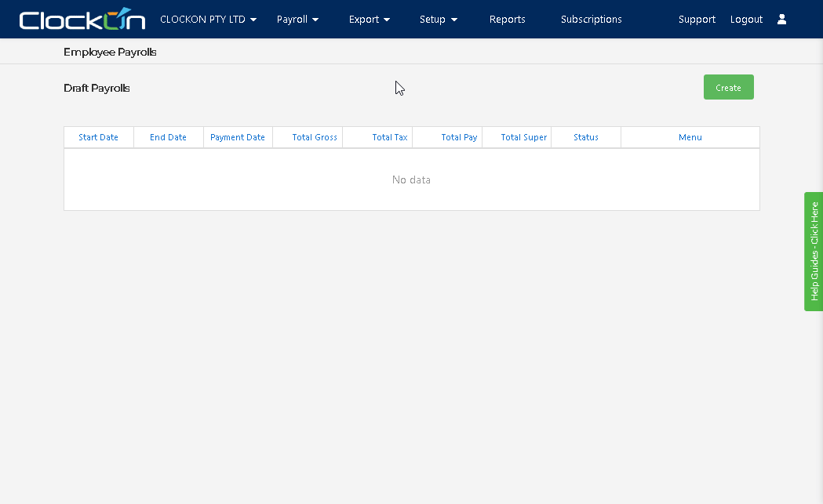
Task: Sort payrolls by Payment Date column
Action: [238, 137]
